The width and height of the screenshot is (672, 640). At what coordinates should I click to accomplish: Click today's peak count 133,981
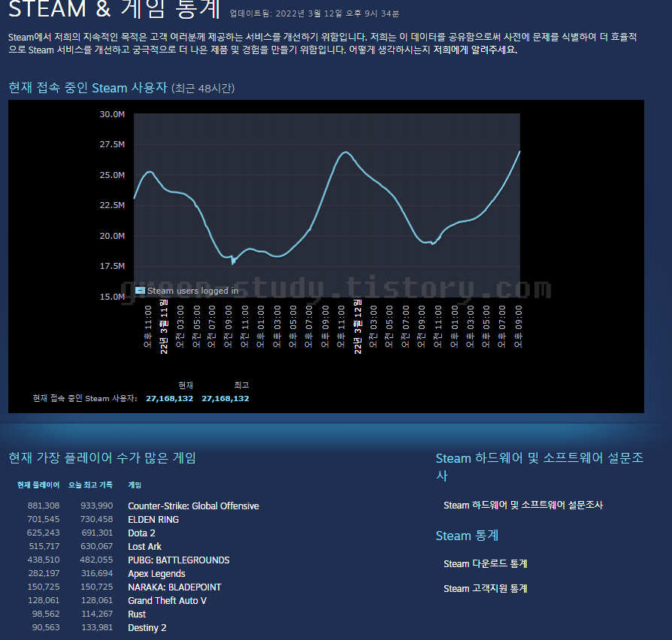click(97, 627)
